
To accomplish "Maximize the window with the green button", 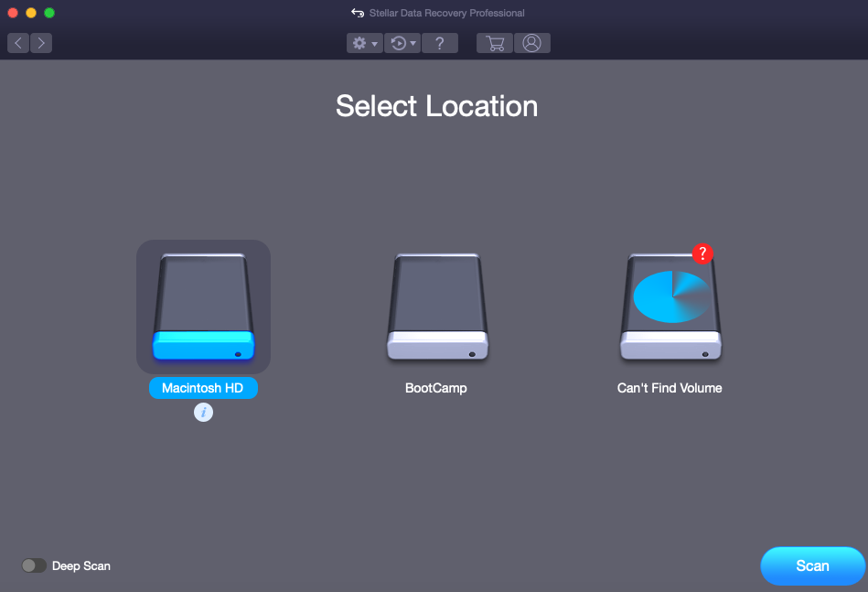I will [49, 13].
